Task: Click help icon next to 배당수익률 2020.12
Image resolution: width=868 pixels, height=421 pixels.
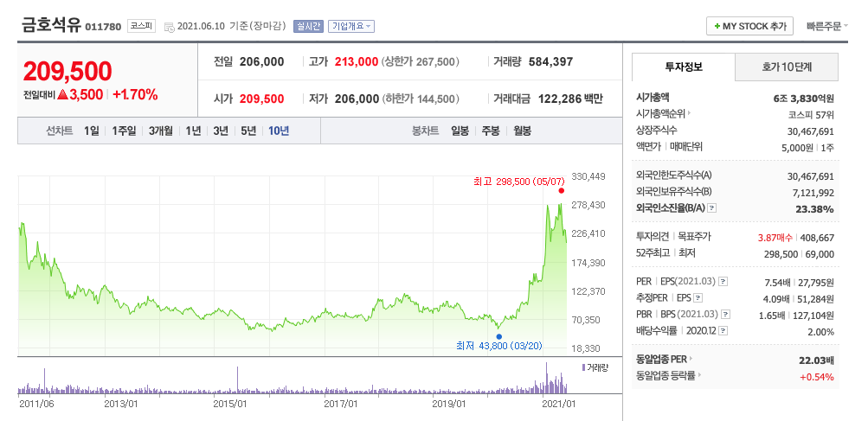Action: pos(723,331)
